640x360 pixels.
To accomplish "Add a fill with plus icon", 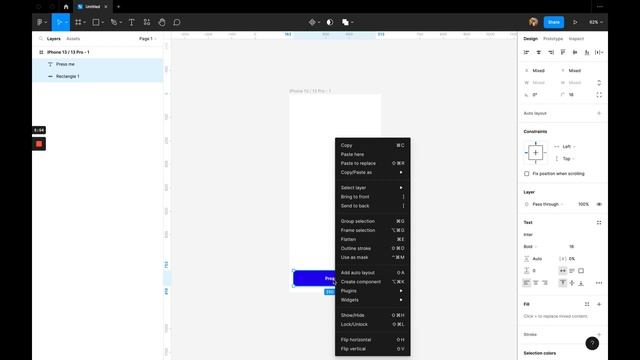I will click(599, 304).
